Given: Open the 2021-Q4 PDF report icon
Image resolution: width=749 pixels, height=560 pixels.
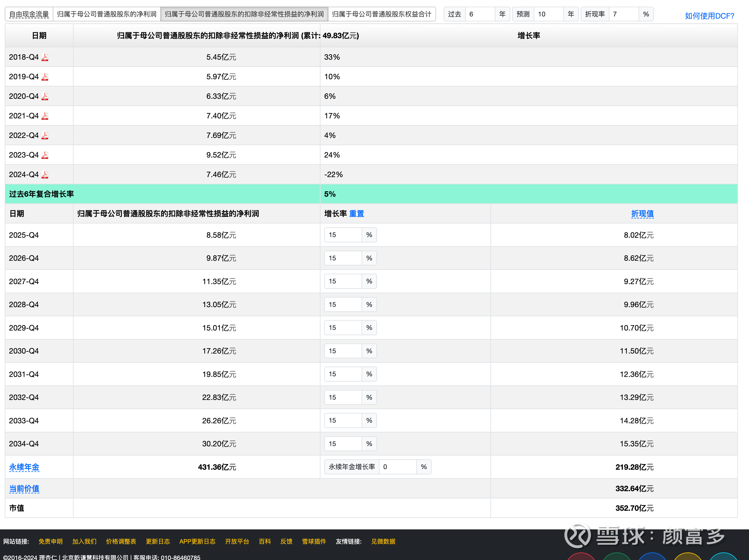Looking at the screenshot, I should pyautogui.click(x=45, y=116).
